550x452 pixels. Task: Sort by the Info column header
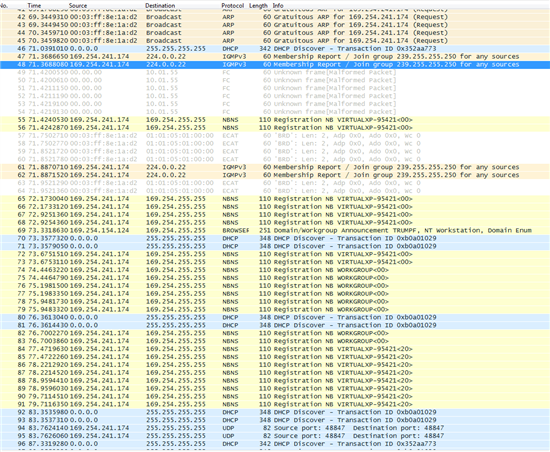pyautogui.click(x=278, y=5)
